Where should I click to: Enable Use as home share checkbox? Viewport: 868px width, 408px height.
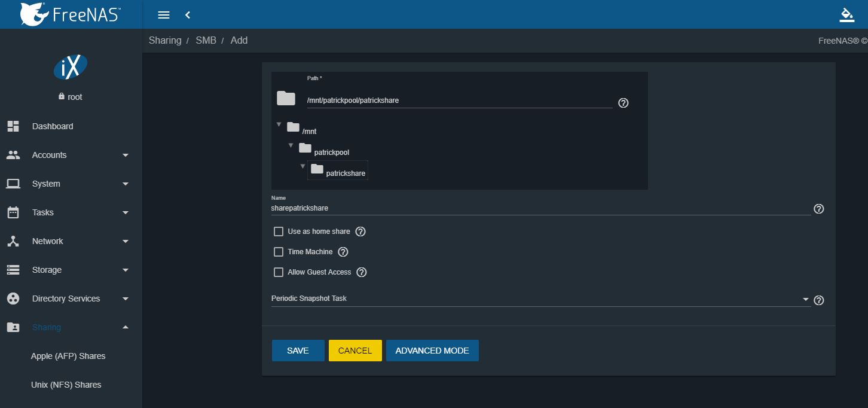coord(279,232)
